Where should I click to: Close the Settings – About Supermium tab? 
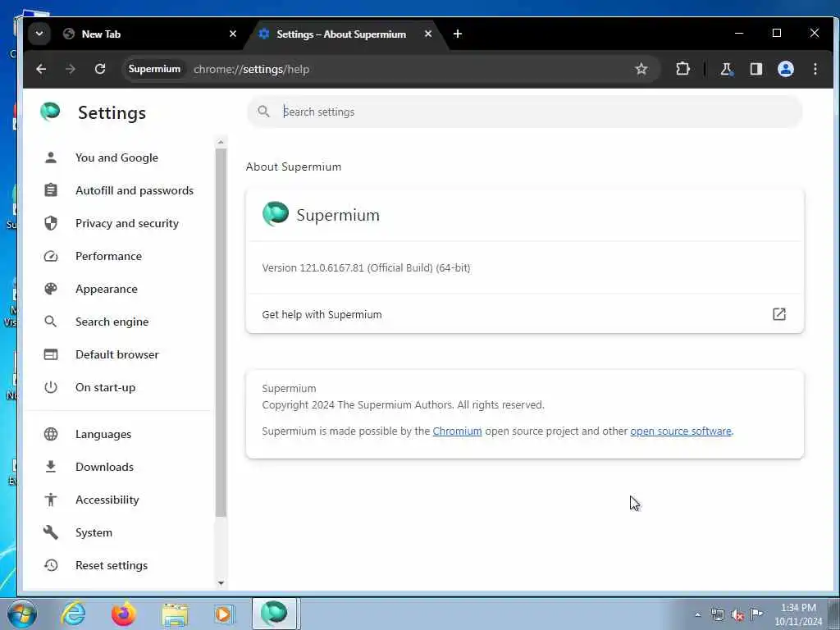point(428,34)
